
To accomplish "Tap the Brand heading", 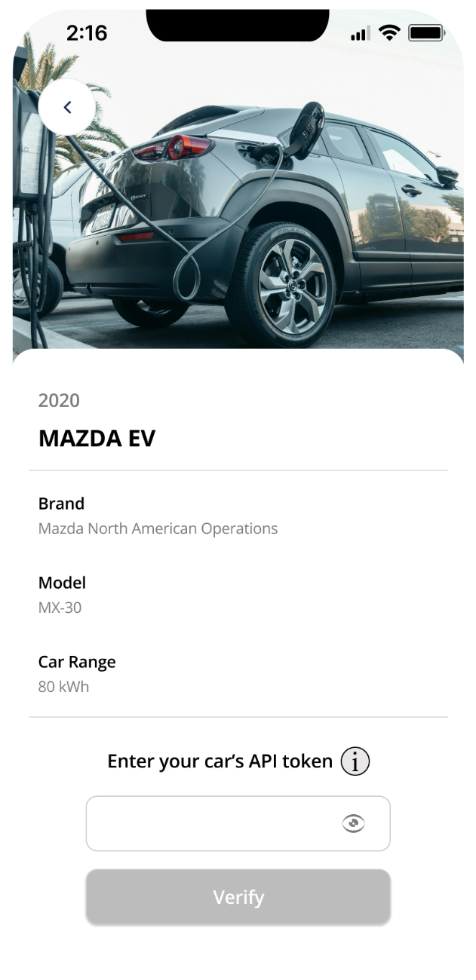I will click(x=61, y=504).
